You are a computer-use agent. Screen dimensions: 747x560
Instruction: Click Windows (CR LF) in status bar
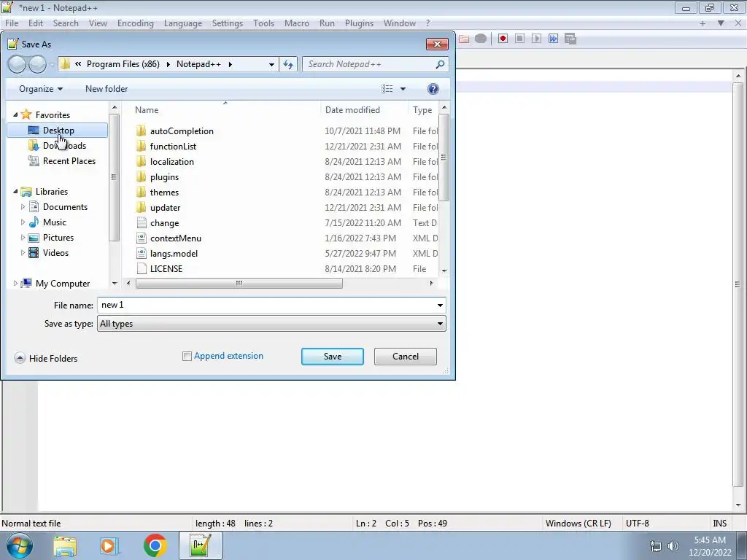(x=578, y=524)
